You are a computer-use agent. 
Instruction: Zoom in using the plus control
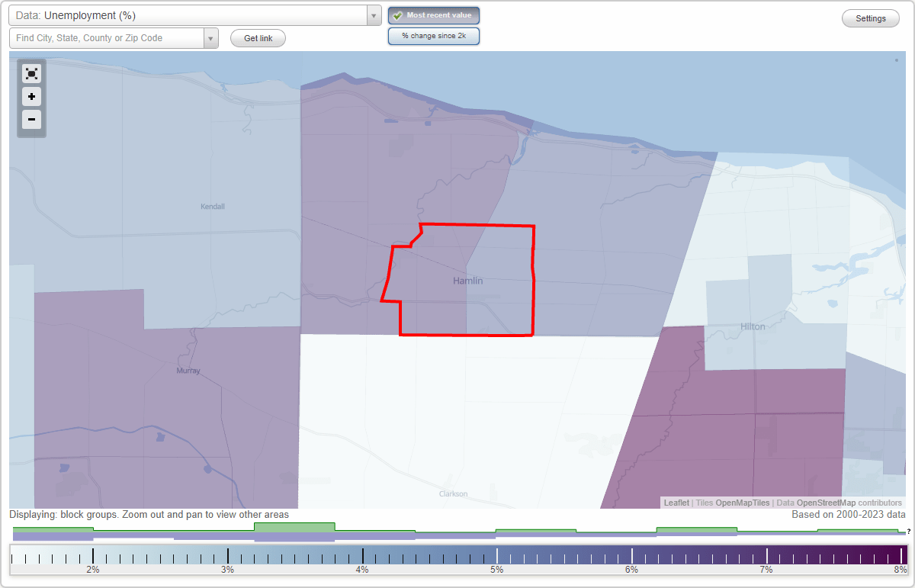[x=31, y=97]
